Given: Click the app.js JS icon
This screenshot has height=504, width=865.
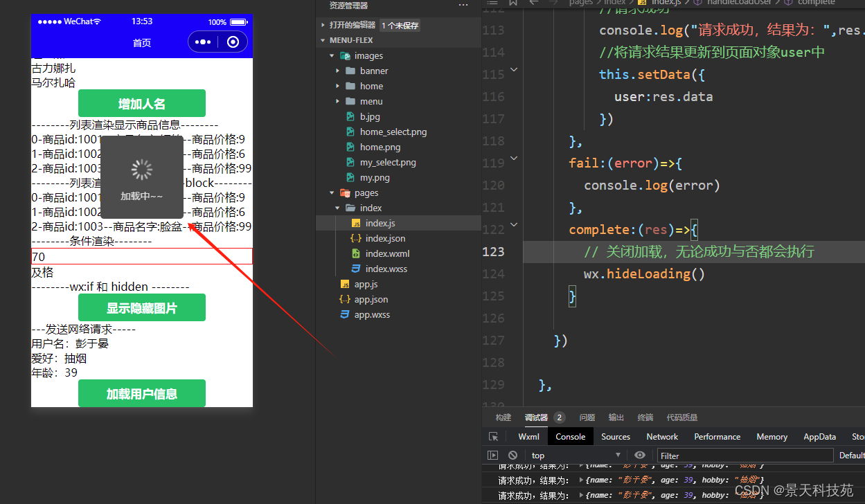Looking at the screenshot, I should 345,284.
